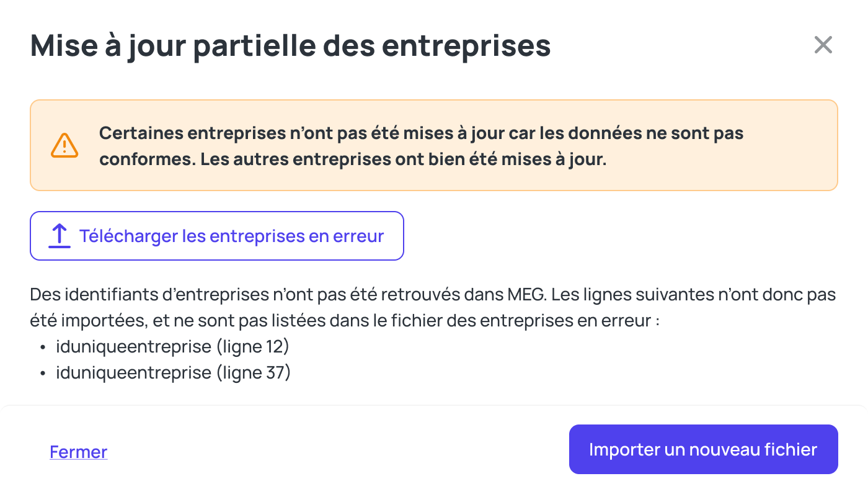Close the dialog with the X icon

tap(823, 45)
